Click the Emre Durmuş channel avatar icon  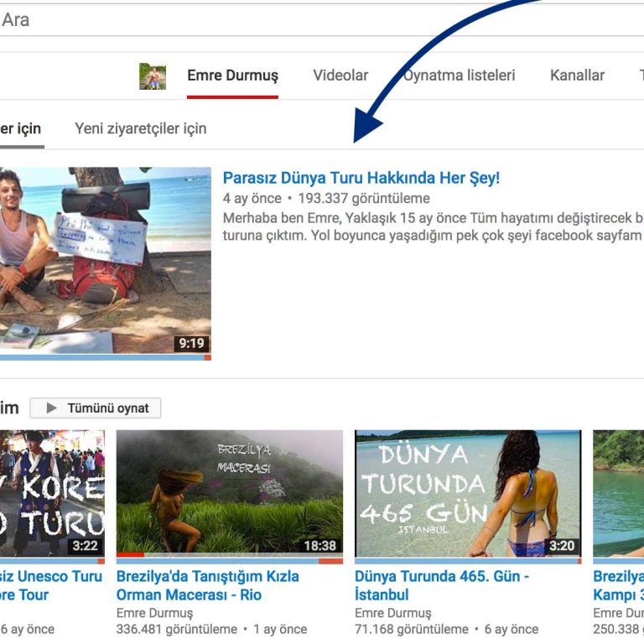click(x=153, y=75)
